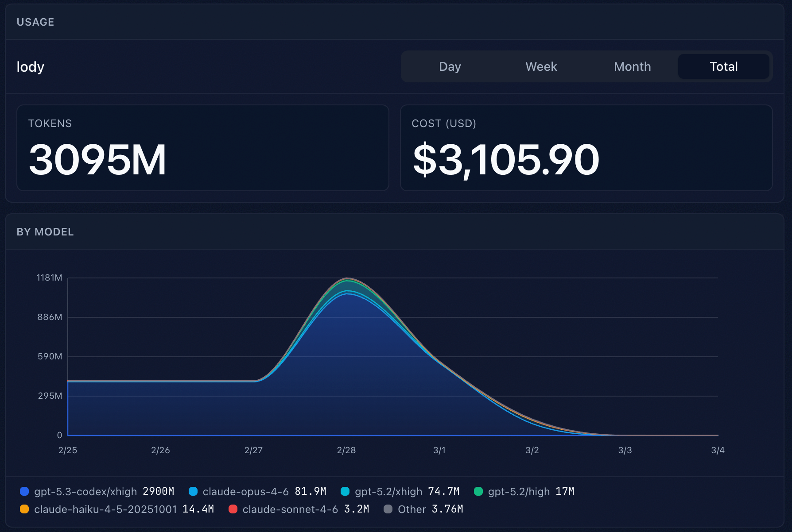This screenshot has height=532, width=792.
Task: Click the 1181M y-axis label
Action: click(x=49, y=278)
